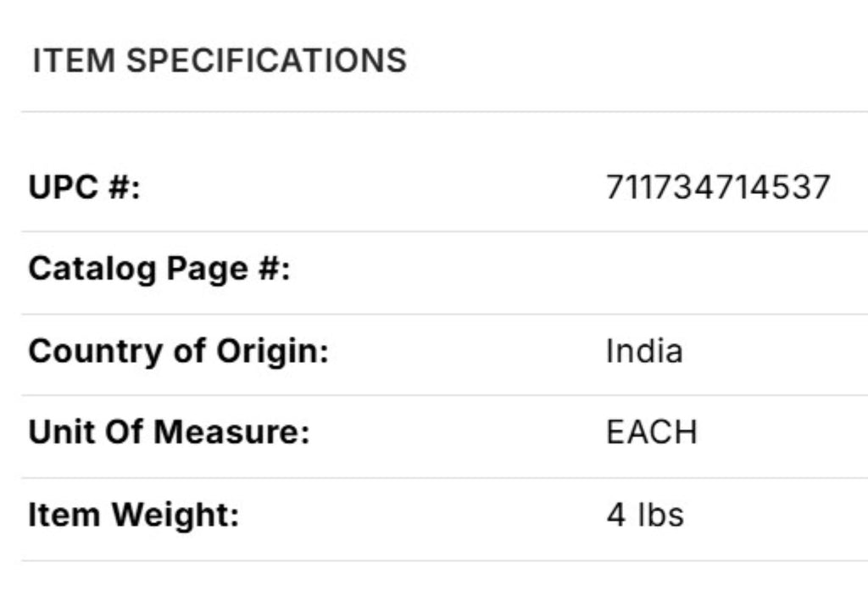Click the Catalog Page # label
The width and height of the screenshot is (868, 596).
159,270
